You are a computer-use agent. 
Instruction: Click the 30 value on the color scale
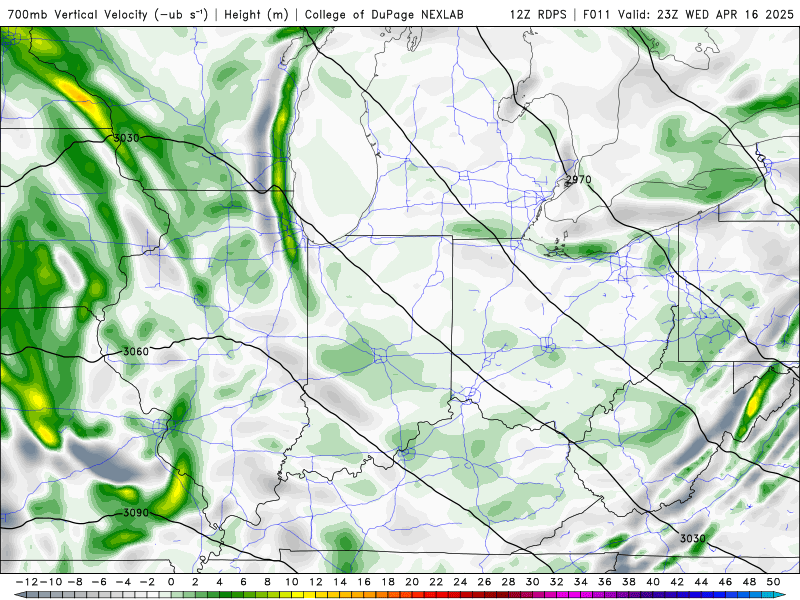click(x=532, y=582)
